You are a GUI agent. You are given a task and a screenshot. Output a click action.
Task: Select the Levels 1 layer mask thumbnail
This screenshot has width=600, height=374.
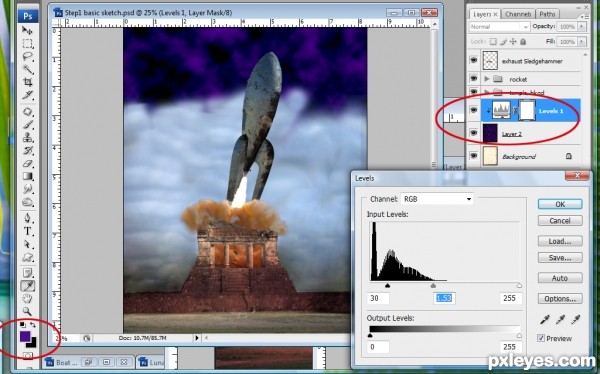(527, 110)
